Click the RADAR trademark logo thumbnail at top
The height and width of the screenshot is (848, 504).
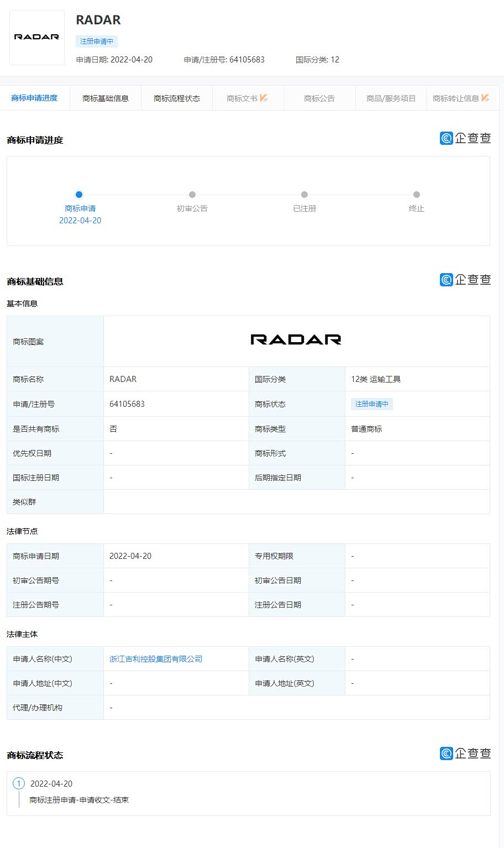tap(36, 37)
